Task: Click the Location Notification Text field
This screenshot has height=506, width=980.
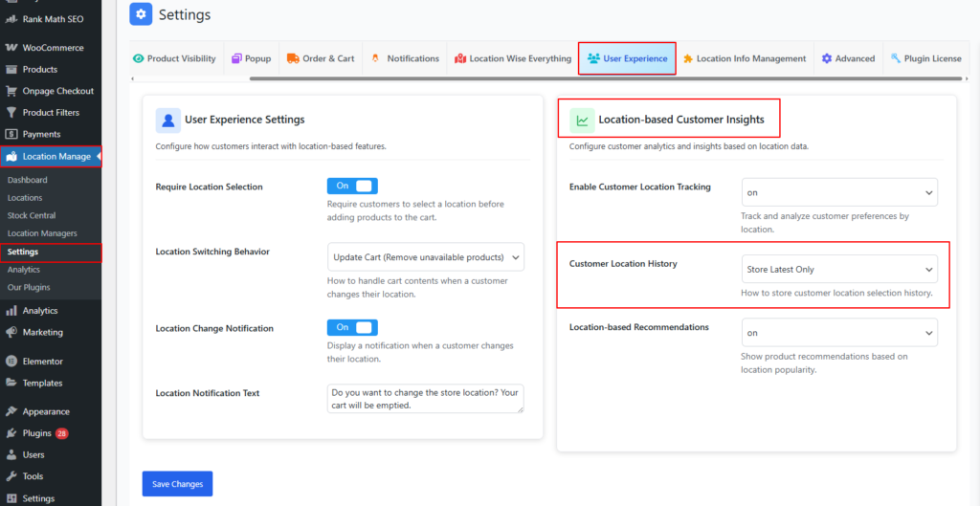Action: [x=425, y=399]
